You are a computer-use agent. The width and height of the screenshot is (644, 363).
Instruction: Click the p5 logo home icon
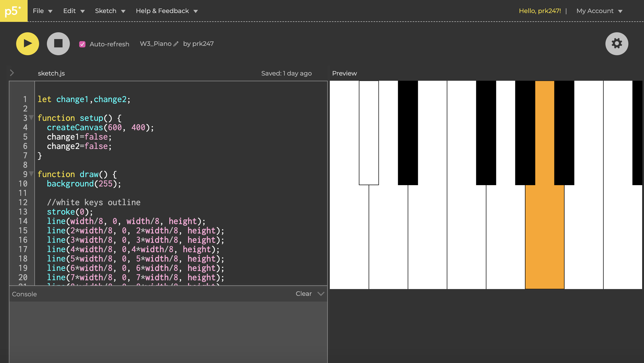14,11
